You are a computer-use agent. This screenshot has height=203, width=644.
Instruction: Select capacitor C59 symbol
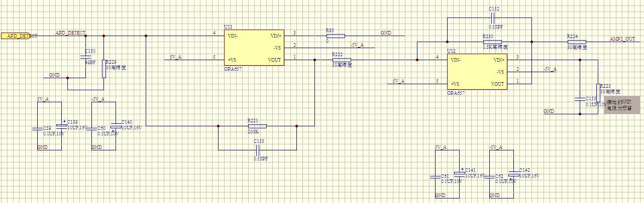37,129
